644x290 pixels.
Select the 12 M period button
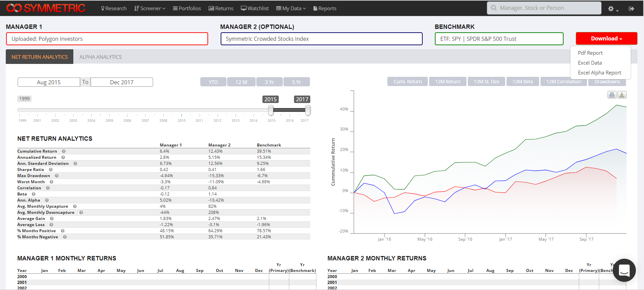click(241, 82)
